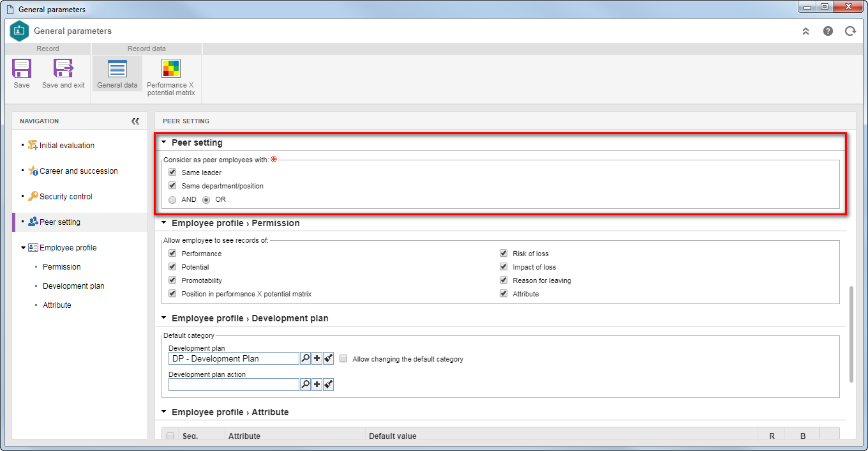Click the vertical scrollbar thumb
Screen dimensions: 868x451
pos(851,335)
